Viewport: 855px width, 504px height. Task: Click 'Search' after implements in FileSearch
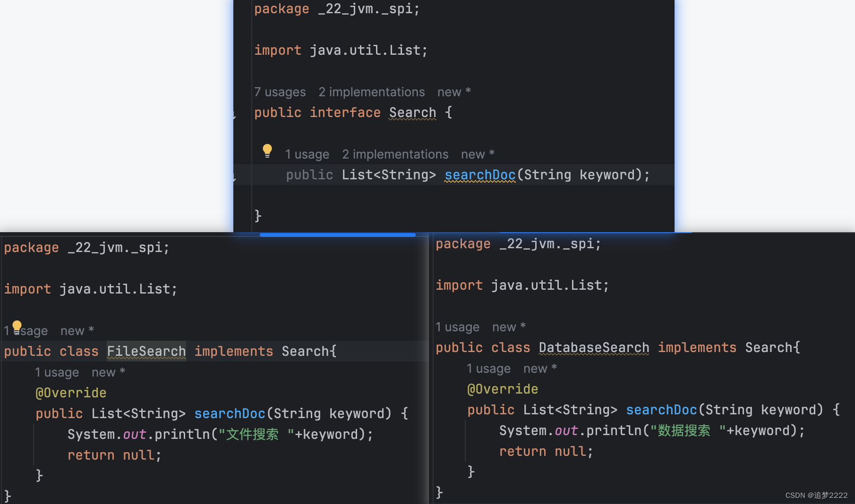(305, 352)
